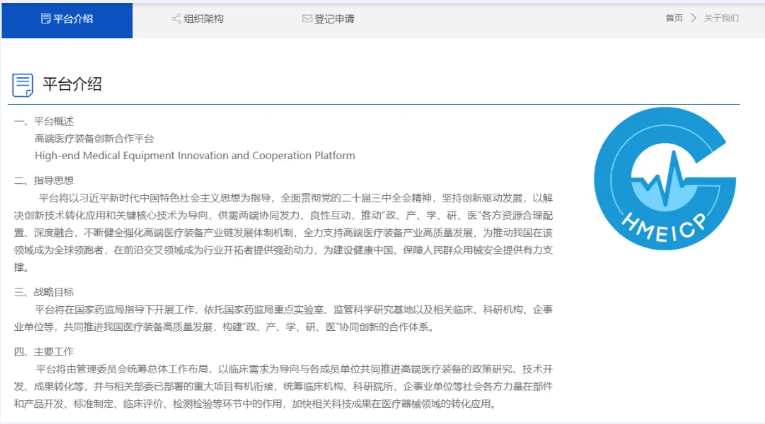Click the blue document icon beside heading
765x424 pixels.
click(22, 85)
